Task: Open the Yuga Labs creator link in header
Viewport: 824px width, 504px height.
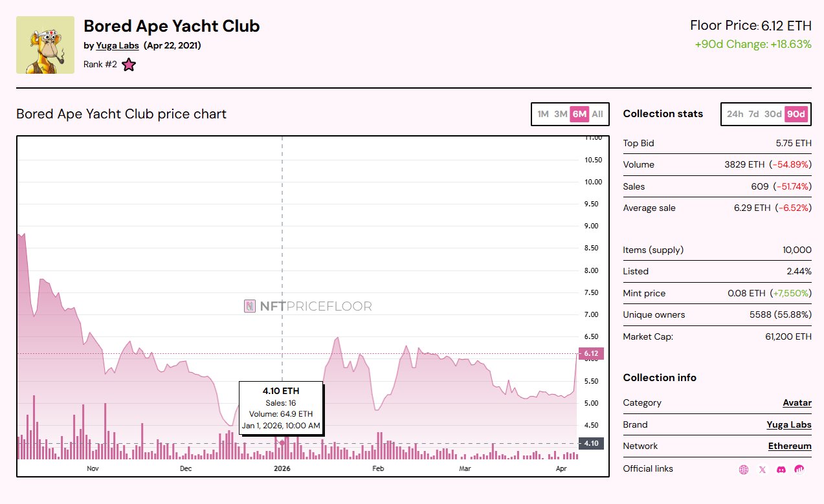Action: click(x=117, y=45)
